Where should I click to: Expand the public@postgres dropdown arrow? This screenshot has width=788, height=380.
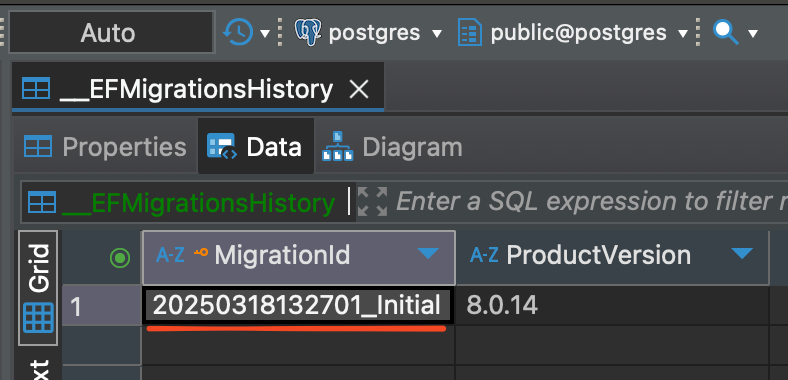coord(682,34)
